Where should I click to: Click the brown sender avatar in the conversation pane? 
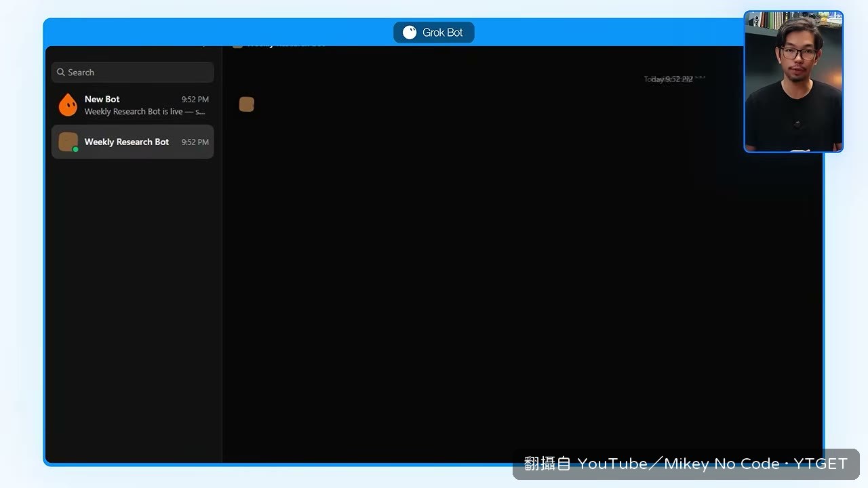(x=247, y=104)
